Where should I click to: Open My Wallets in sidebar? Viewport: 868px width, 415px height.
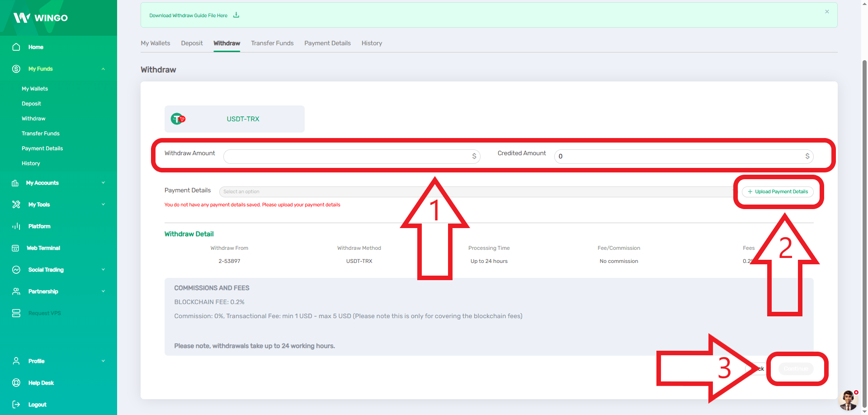coord(35,89)
